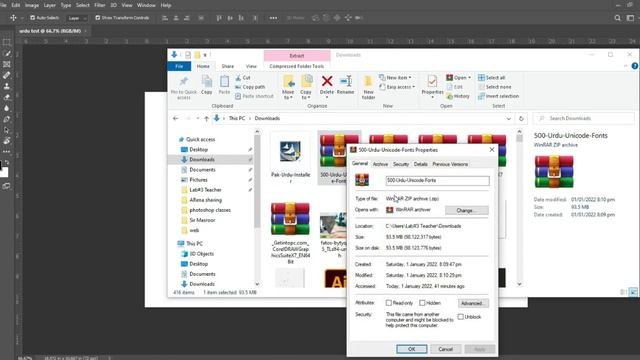
Task: Open the Explorer File tab
Action: coord(179,66)
